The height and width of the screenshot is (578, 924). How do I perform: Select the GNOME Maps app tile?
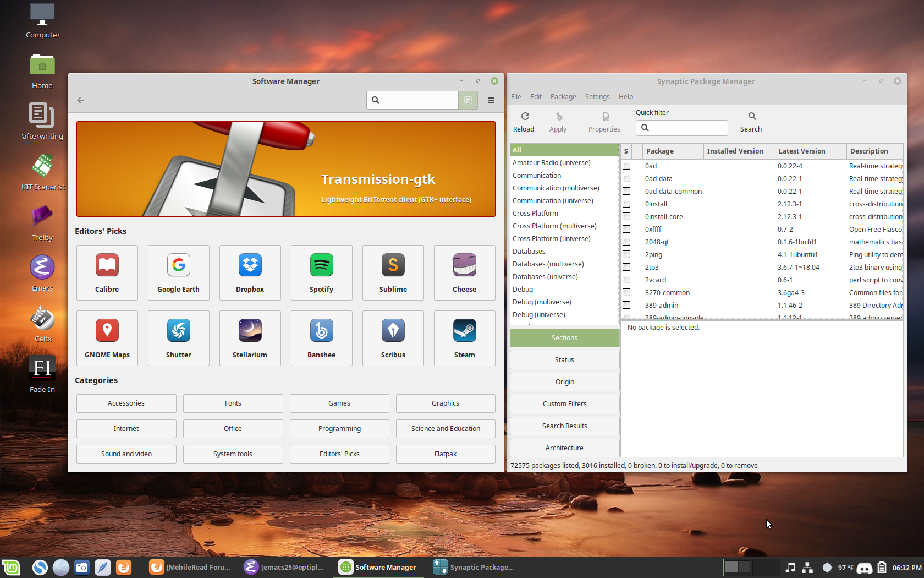coord(107,338)
